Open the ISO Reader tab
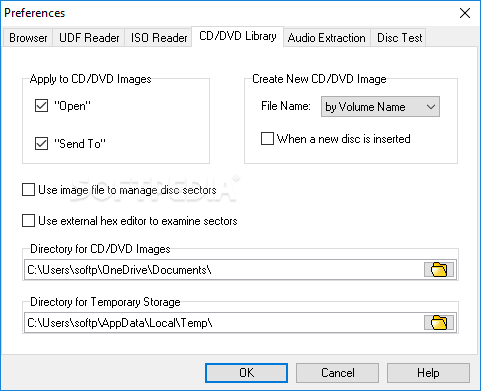The image size is (481, 391). point(159,38)
